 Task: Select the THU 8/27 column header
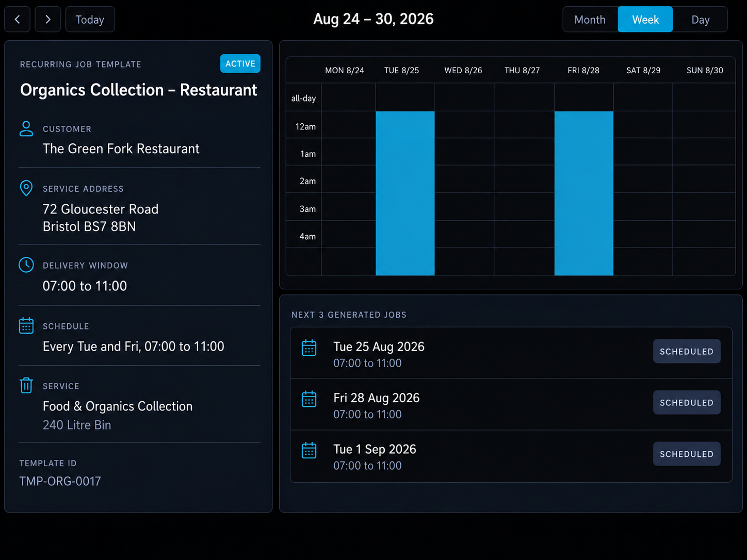point(522,70)
